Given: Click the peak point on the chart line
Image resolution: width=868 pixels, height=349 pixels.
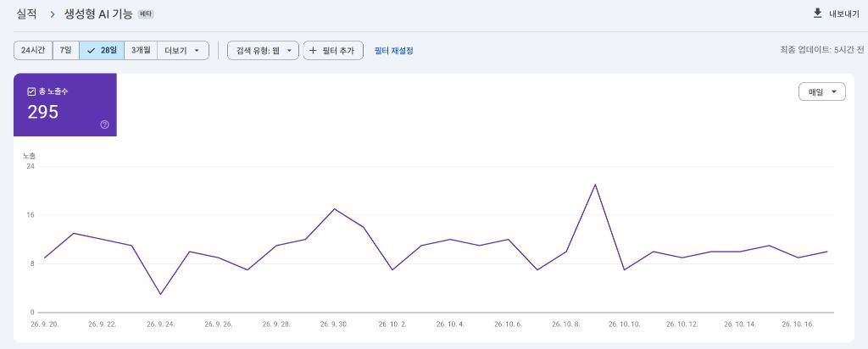Looking at the screenshot, I should 595,185.
